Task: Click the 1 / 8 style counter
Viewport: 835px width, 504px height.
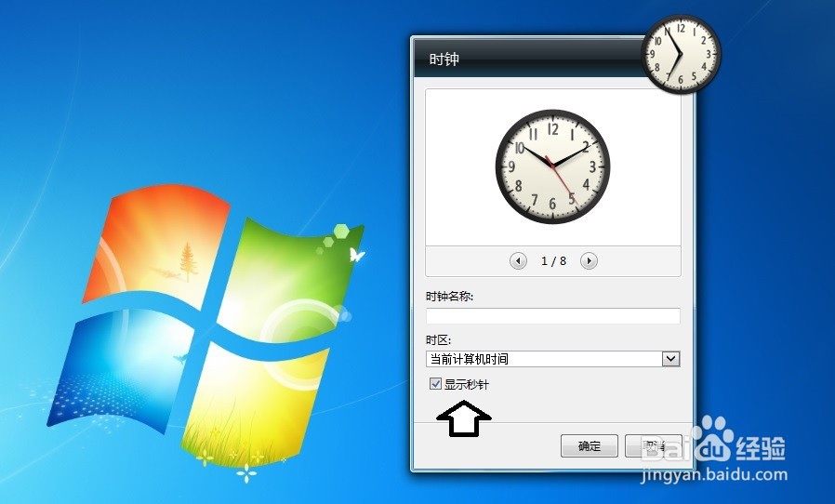Action: pyautogui.click(x=553, y=261)
